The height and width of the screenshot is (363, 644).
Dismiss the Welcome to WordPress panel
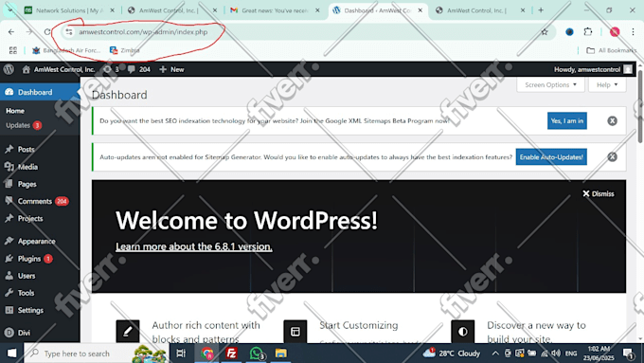(598, 193)
